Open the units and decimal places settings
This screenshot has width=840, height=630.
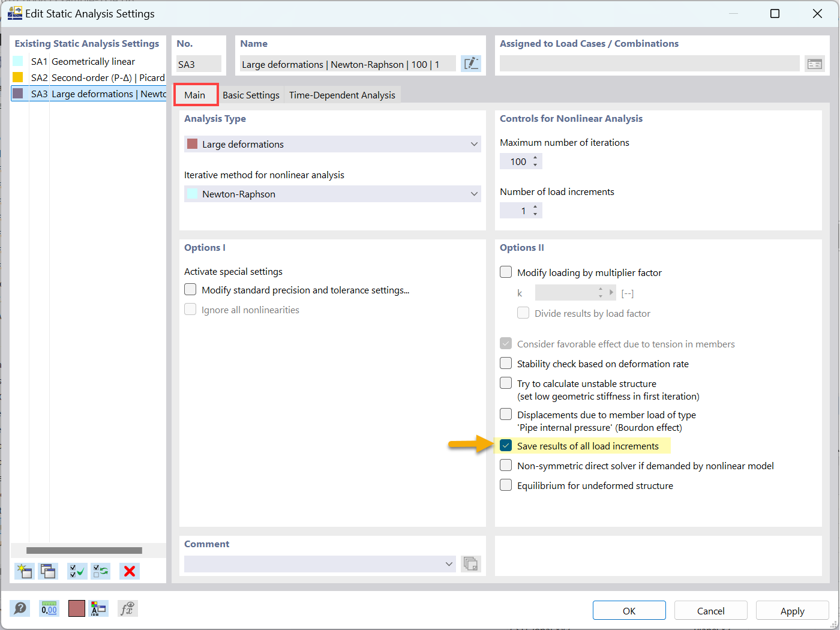click(49, 608)
